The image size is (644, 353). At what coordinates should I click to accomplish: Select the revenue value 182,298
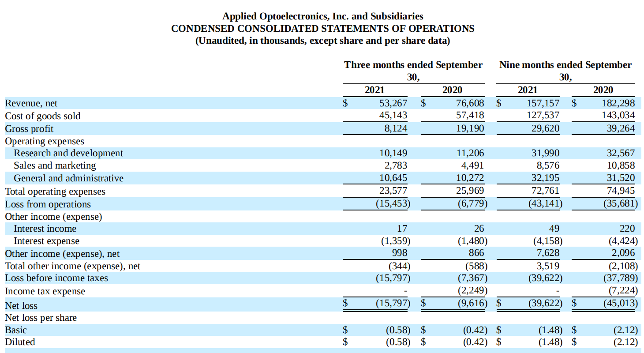coord(619,103)
